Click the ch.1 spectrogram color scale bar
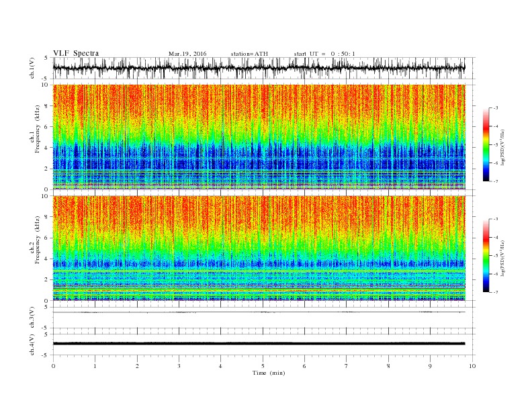532x411 pixels. pyautogui.click(x=486, y=144)
